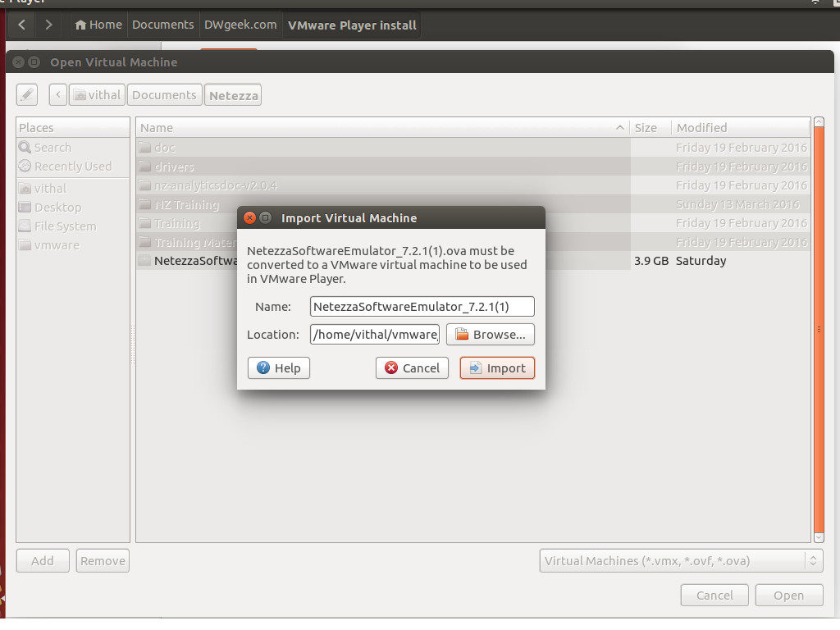
Task: Toggle the type-a-filename pencil button
Action: pyautogui.click(x=27, y=95)
